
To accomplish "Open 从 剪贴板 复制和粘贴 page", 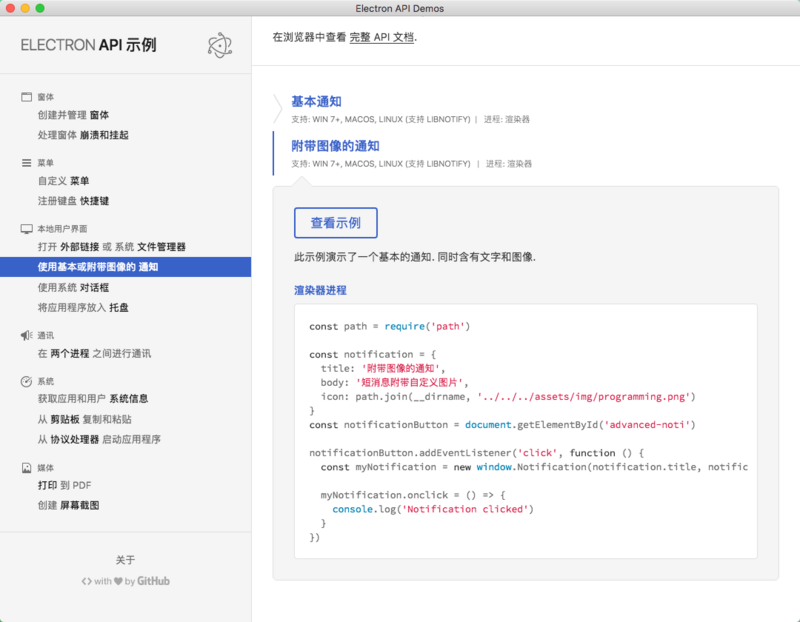I will [x=85, y=419].
